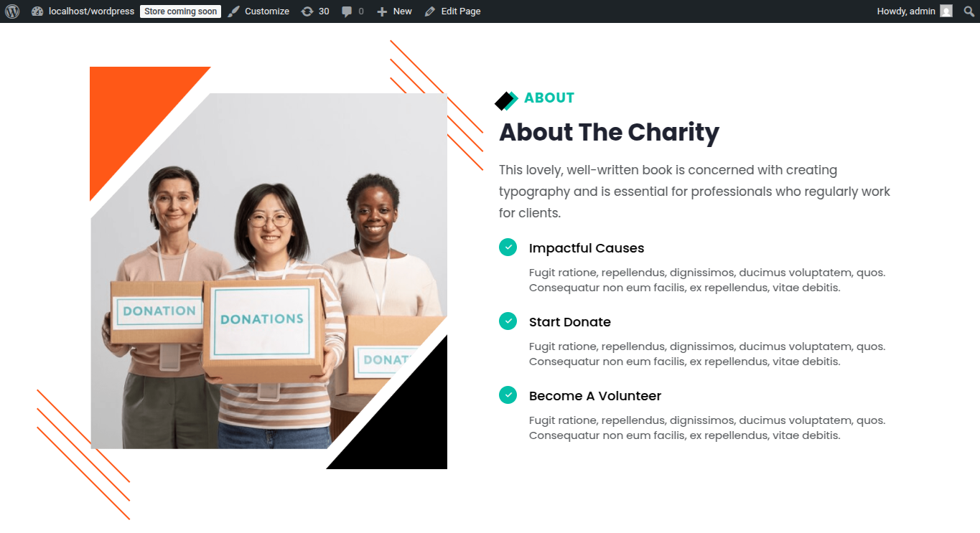Click the check icon beside Become A Volunteer
Screen dimensions: 980x533
508,395
